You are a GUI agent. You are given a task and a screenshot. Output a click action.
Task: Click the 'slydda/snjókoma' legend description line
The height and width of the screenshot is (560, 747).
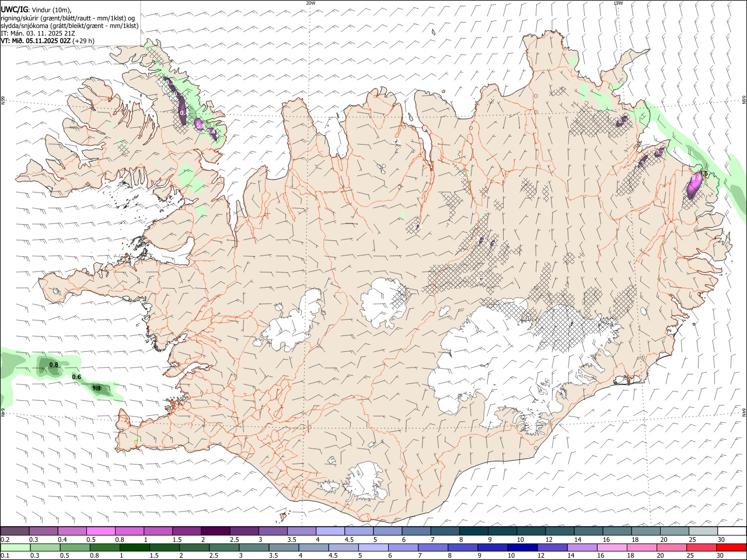69,26
